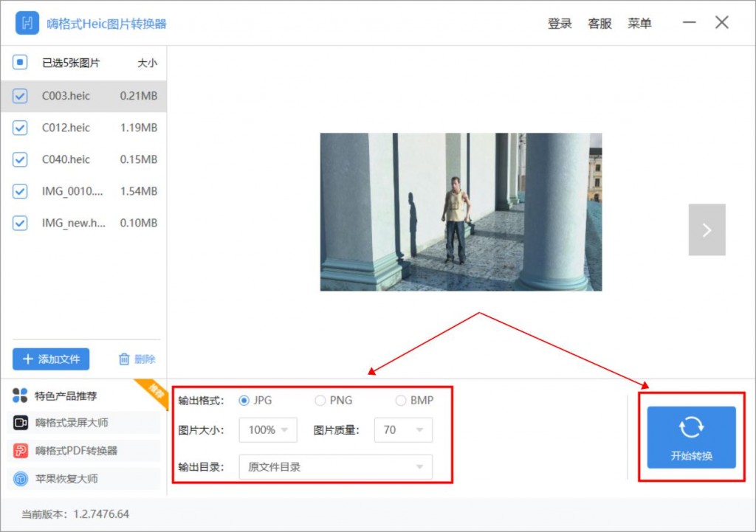Uncheck the IMG_0010 file checkbox
The image size is (756, 532).
click(20, 191)
